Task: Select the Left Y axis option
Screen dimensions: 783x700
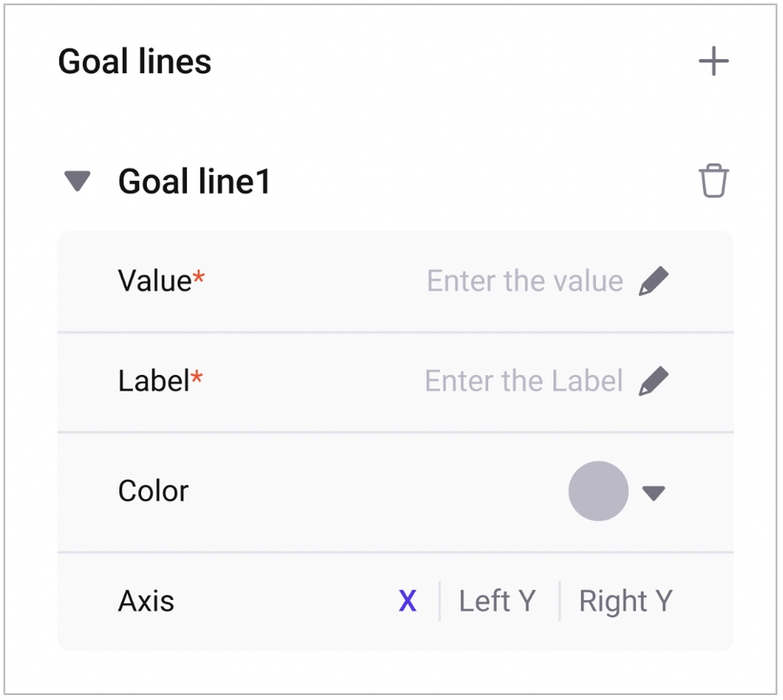Action: coord(497,602)
